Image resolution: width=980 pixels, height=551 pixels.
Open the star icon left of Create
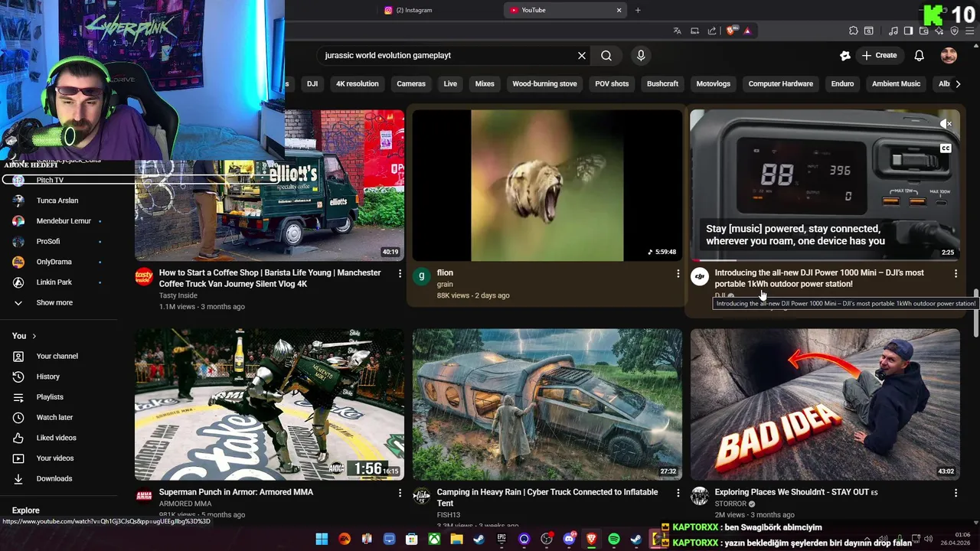pyautogui.click(x=844, y=55)
